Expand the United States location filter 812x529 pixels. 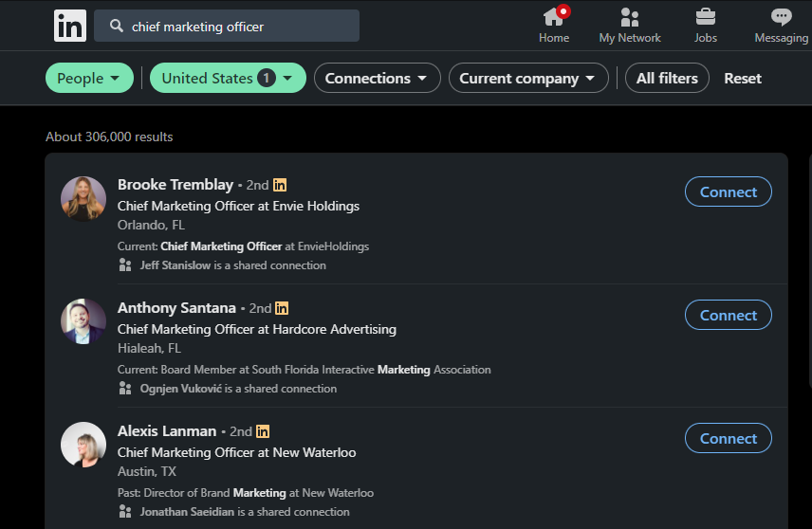point(228,78)
